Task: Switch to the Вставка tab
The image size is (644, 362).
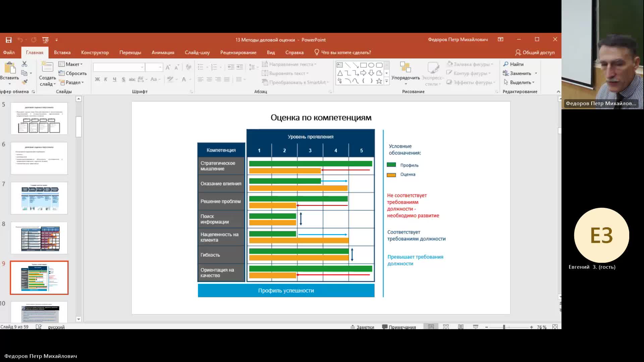Action: [x=62, y=53]
